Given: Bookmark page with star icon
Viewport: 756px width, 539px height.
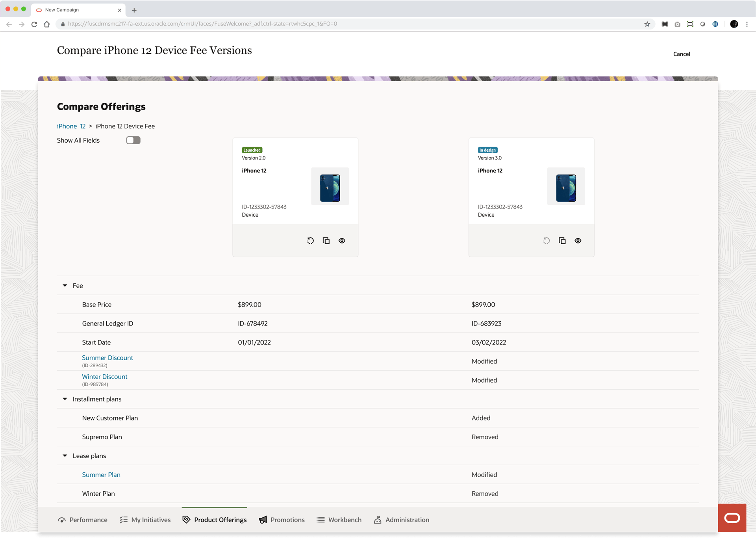Looking at the screenshot, I should point(647,24).
